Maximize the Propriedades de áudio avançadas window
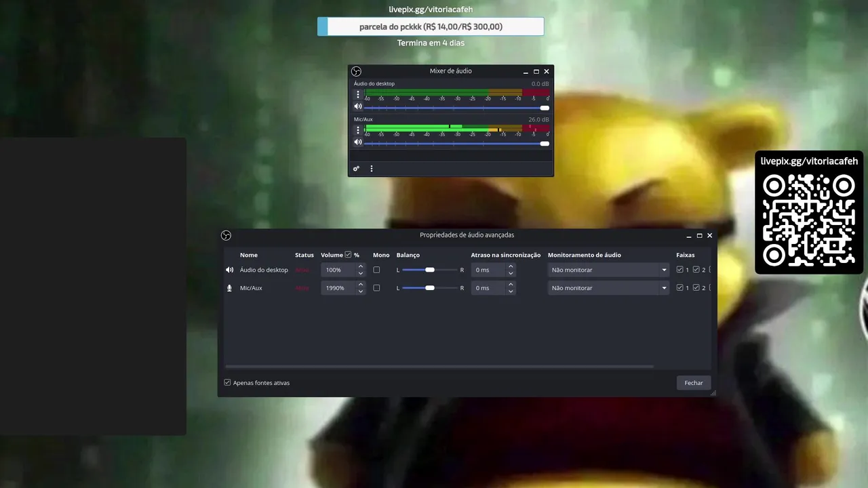 699,235
